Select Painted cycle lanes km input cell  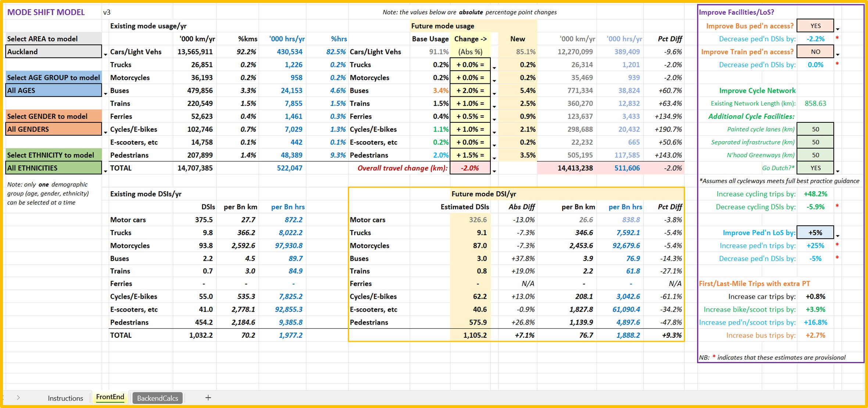tap(815, 129)
